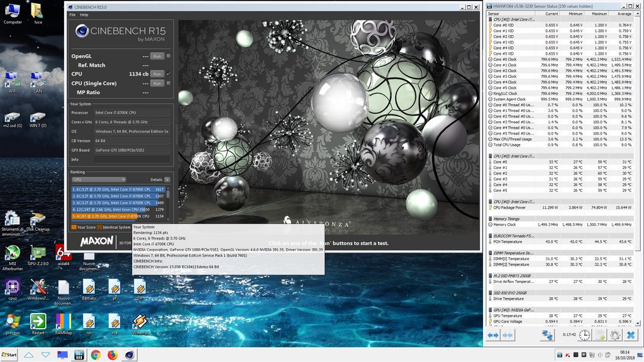Viewport: 644px width, 362px height.
Task: Open the luca folder on the desktop
Action: pyautogui.click(x=38, y=14)
